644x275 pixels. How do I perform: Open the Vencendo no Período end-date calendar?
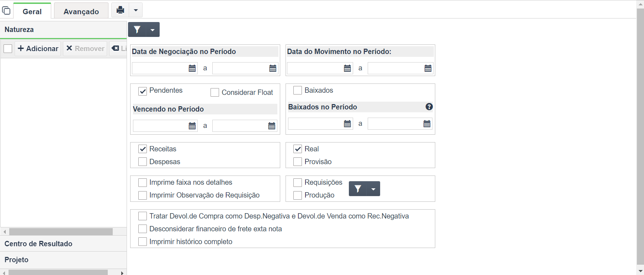272,126
